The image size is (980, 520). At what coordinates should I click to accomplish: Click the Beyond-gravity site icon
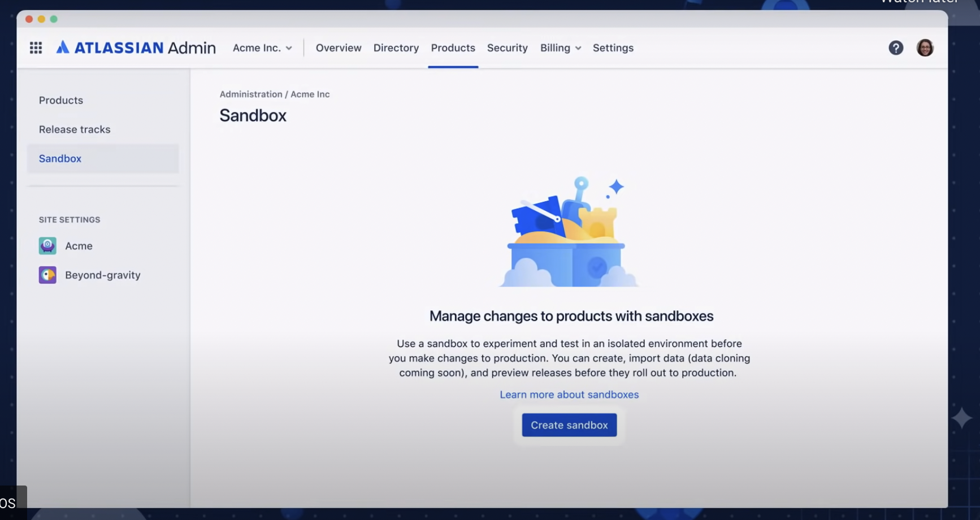tap(47, 275)
